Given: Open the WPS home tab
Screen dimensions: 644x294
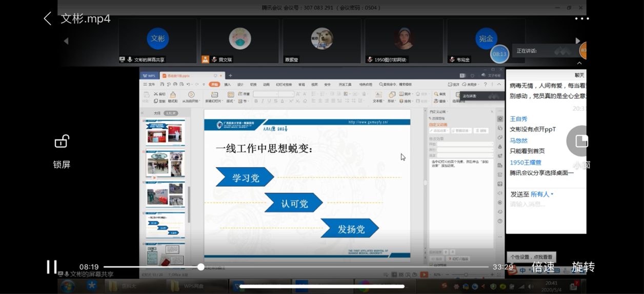Looking at the screenshot, I should 149,75.
